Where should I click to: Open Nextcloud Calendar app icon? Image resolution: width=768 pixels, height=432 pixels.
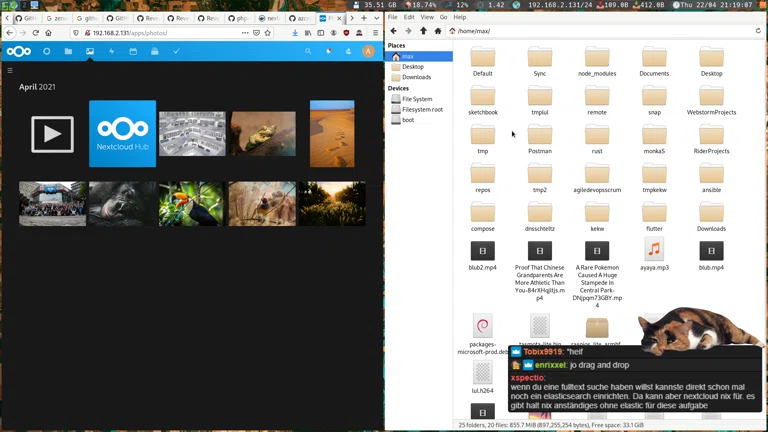133,51
